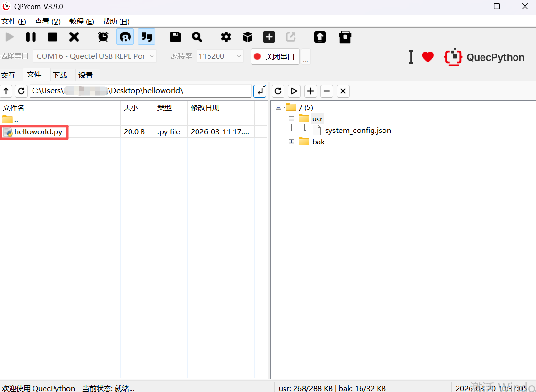Click the alarm clock timestamp icon

pos(103,37)
